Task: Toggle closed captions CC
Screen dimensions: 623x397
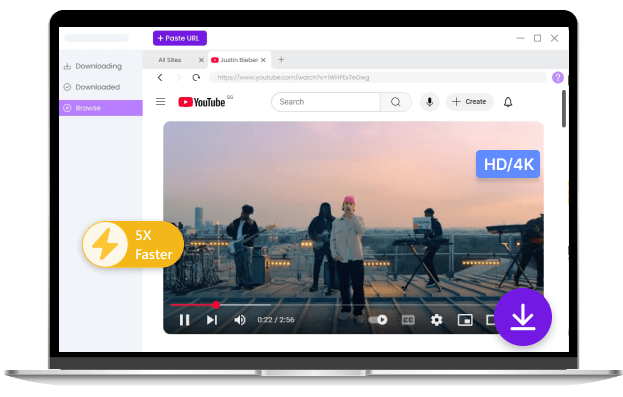Action: (x=408, y=320)
